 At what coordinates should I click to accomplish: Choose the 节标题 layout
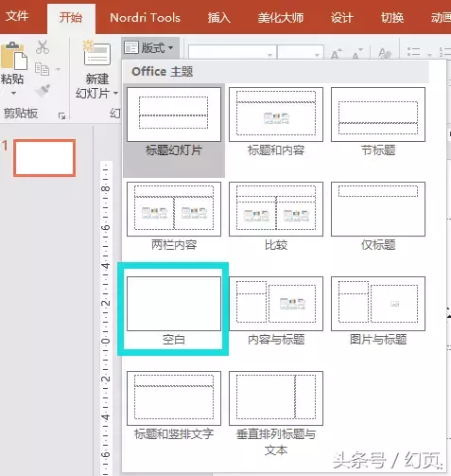(x=378, y=122)
